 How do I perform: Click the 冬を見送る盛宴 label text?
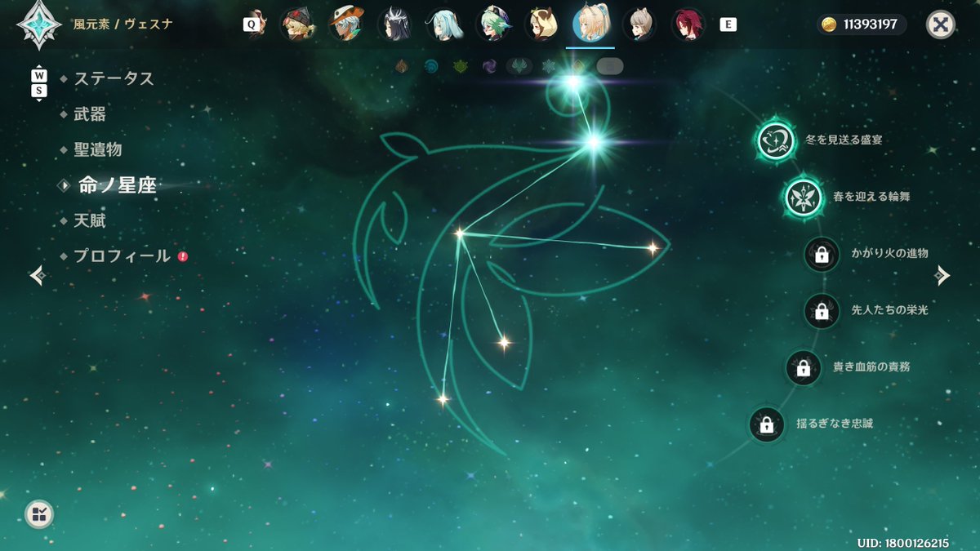[844, 140]
